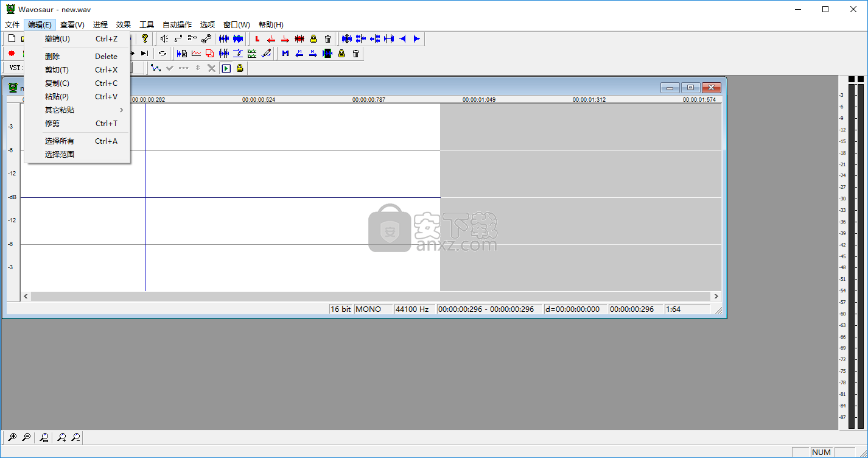Open the 效果 menu

124,24
